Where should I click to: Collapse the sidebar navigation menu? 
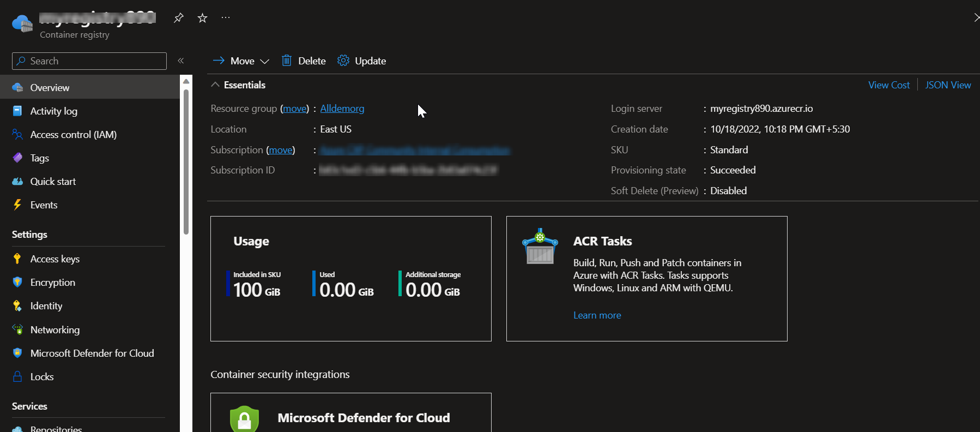coord(181,61)
